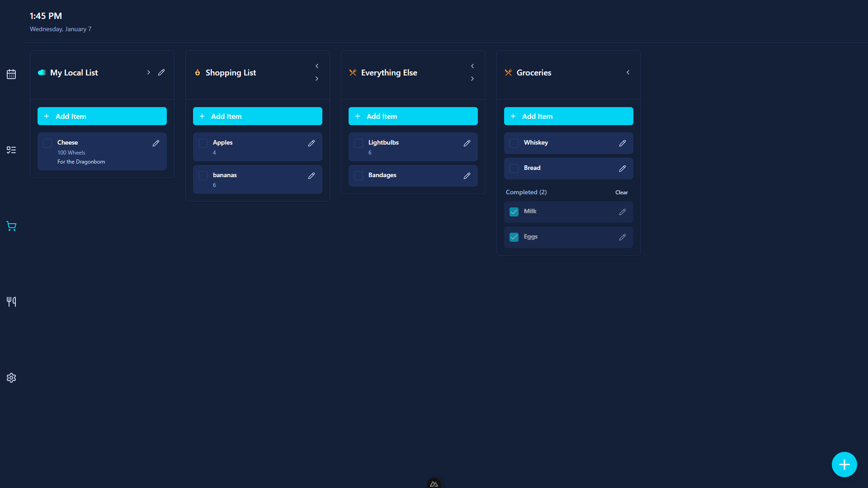Image resolution: width=868 pixels, height=488 pixels.
Task: Open settings gear in sidebar
Action: tap(11, 378)
